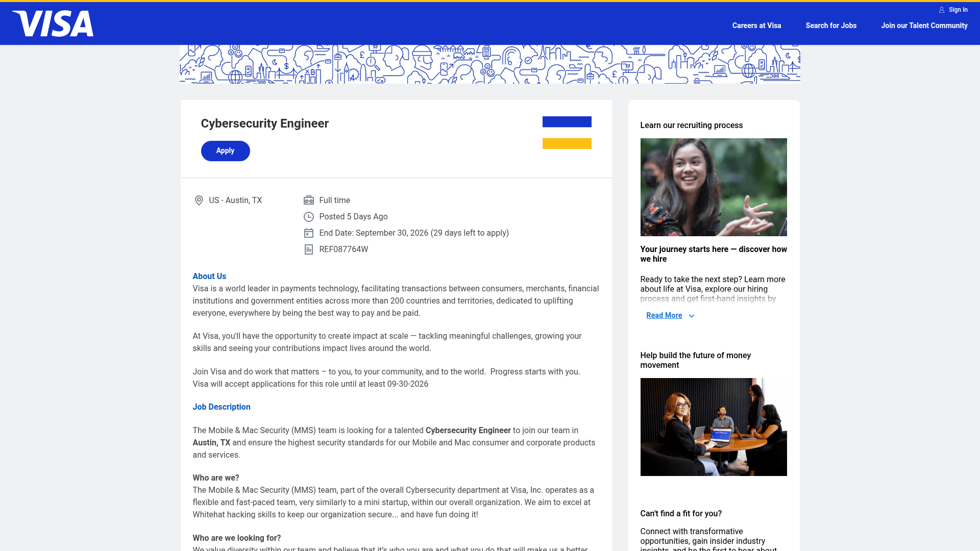Image resolution: width=980 pixels, height=551 pixels.
Task: Click the Job Description heading
Action: point(222,407)
